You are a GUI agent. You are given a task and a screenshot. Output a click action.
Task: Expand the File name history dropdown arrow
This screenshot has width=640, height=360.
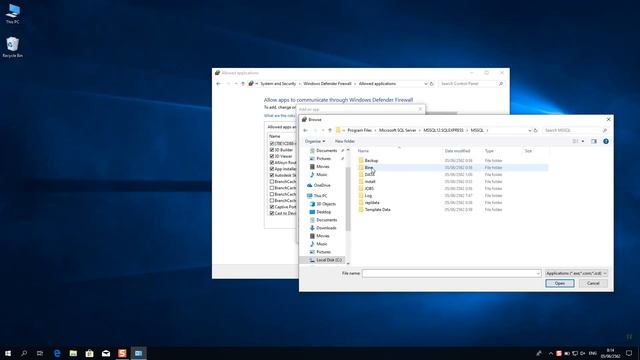[x=538, y=273]
